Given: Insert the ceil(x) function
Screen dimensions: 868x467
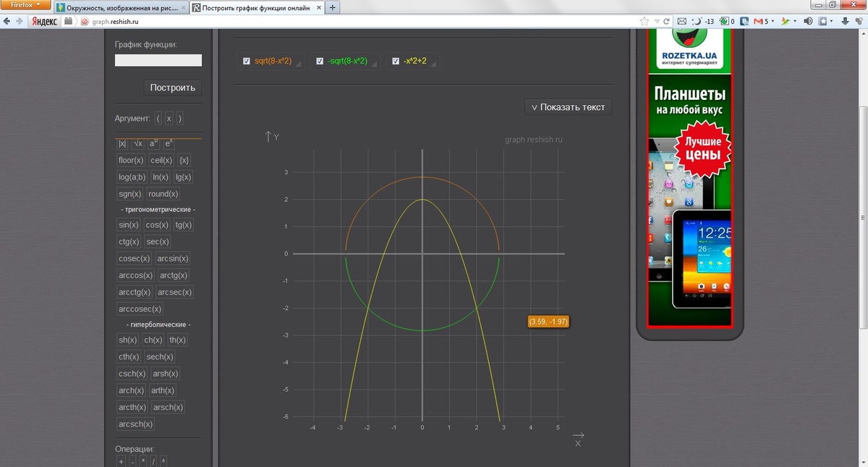Looking at the screenshot, I should click(161, 160).
